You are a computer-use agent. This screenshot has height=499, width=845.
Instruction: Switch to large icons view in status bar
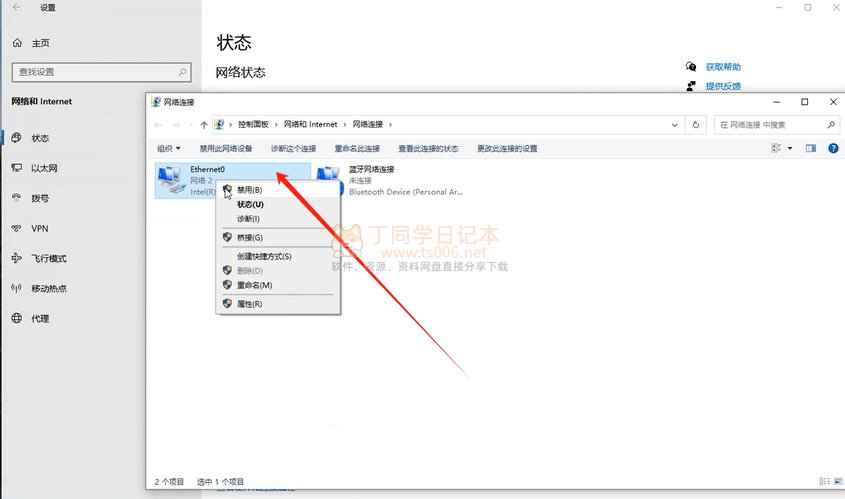coord(838,481)
